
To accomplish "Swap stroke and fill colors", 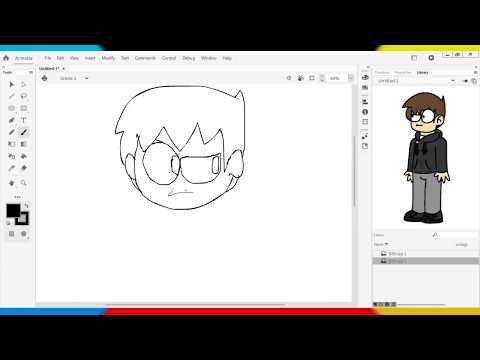I will 27,206.
